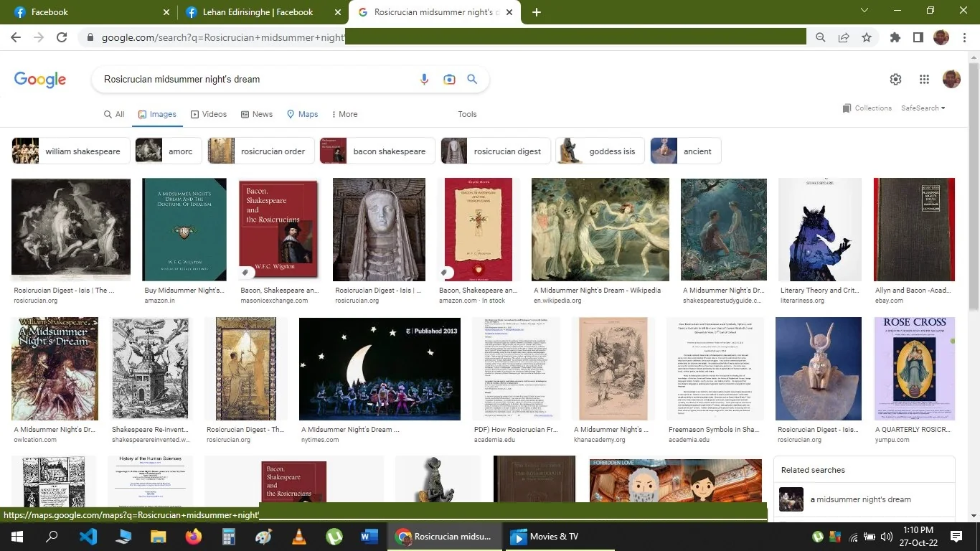Filter images by ancient chip
This screenshot has height=551, width=980.
[686, 151]
